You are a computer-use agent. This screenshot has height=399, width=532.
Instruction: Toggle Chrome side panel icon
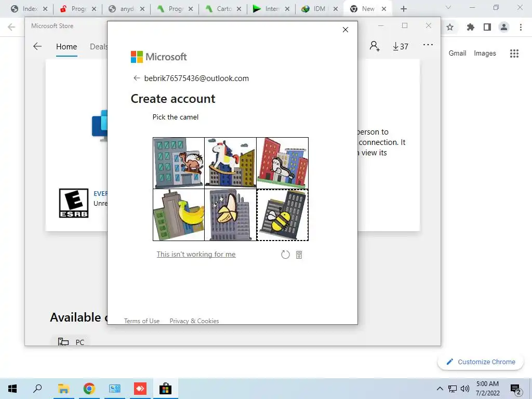[x=487, y=27]
